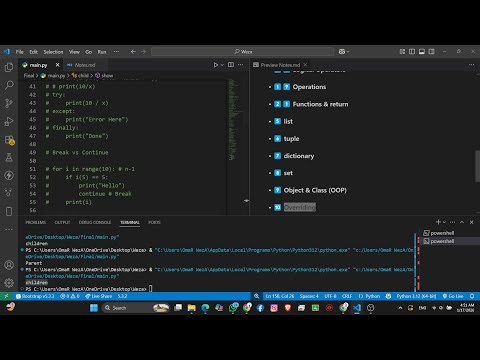Close the terminal panel
The image size is (480, 360).
click(472, 222)
